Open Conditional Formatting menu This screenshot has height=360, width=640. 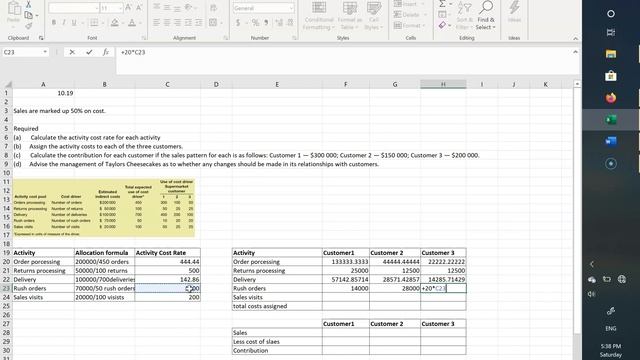(319, 16)
